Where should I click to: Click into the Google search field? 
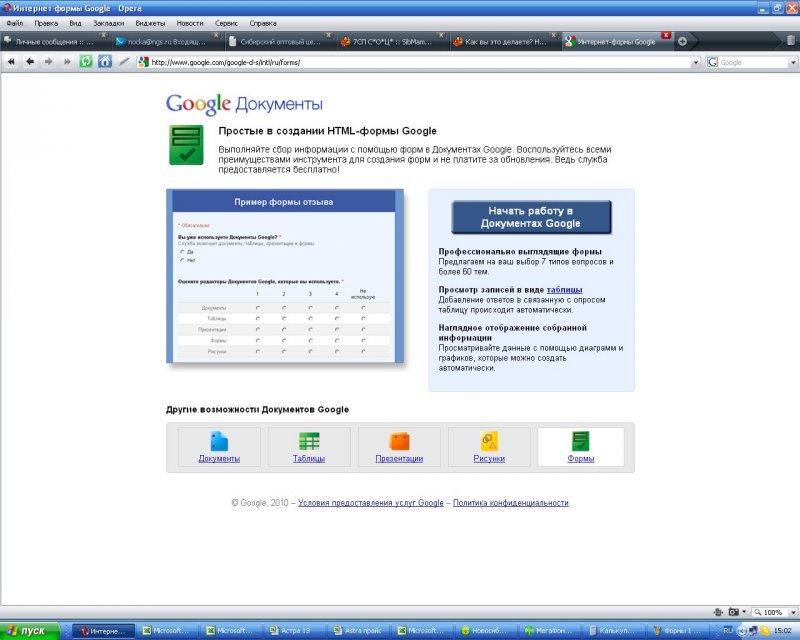coord(753,62)
